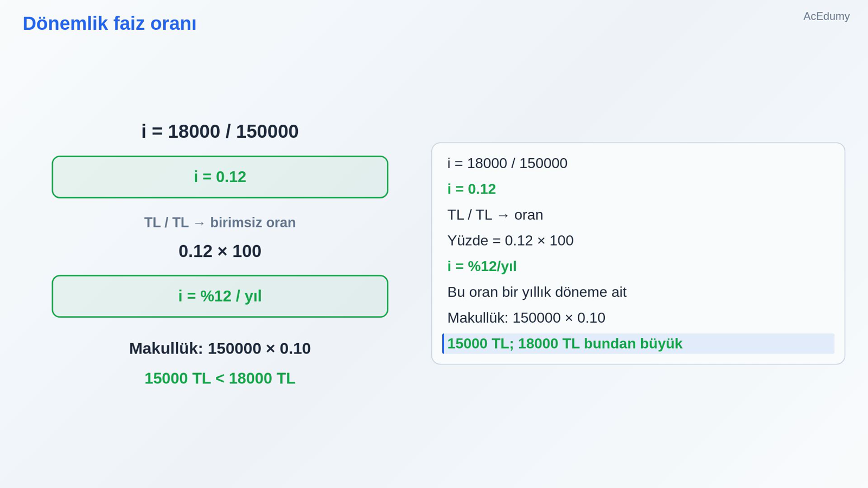Click "Bu oran bir yıllık döneme ait"
This screenshot has width=868, height=488.
pyautogui.click(x=537, y=292)
